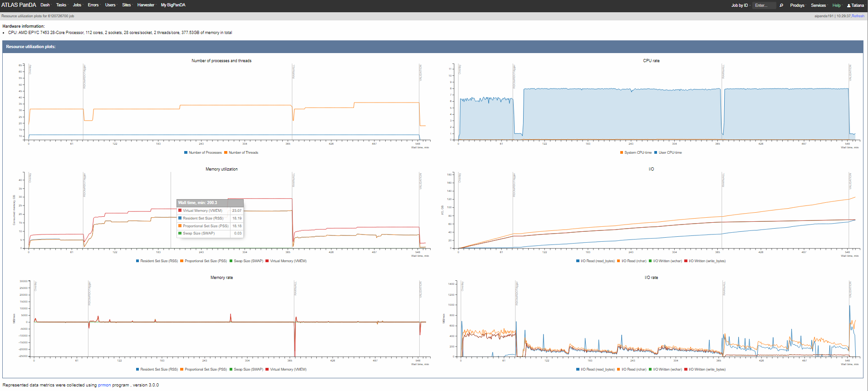Click the 'Memory rate' chart title
This screenshot has width=868, height=391.
click(221, 278)
